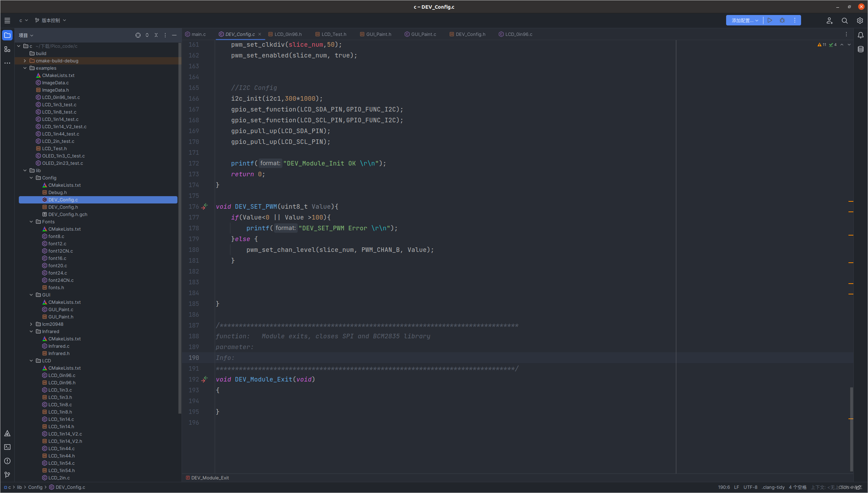
Task: Open the Git tool window icon
Action: pos(7,475)
